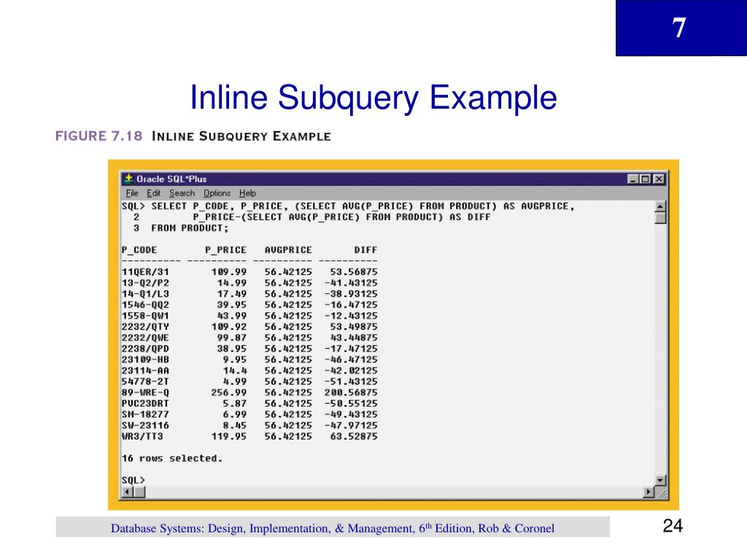Viewport: 747px width, 560px height.
Task: Open the Search menu
Action: (182, 193)
